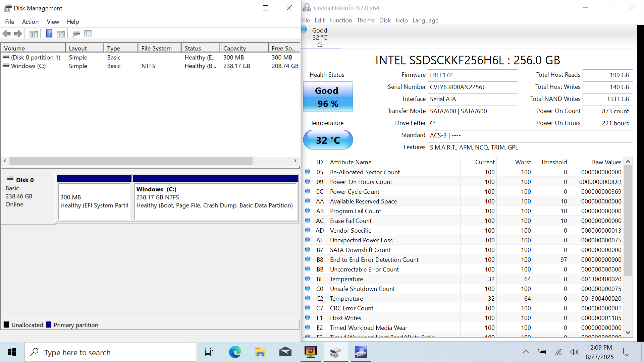Click the Power On Hours value 221 hours
The image size is (644, 362).
607,123
